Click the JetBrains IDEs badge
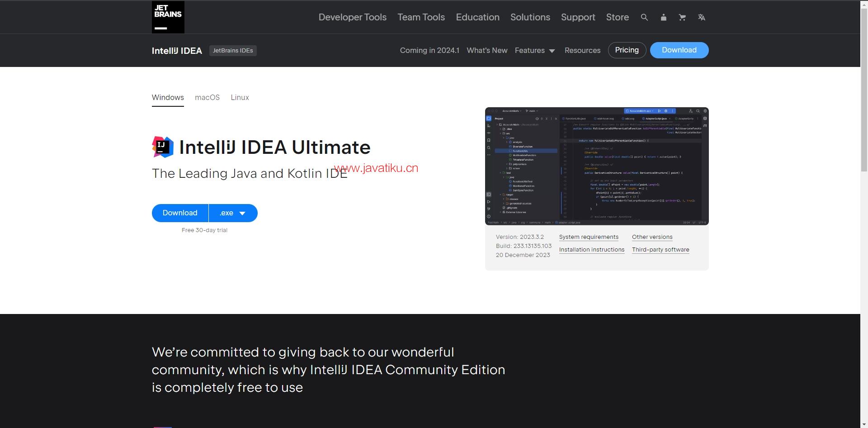 (x=233, y=51)
